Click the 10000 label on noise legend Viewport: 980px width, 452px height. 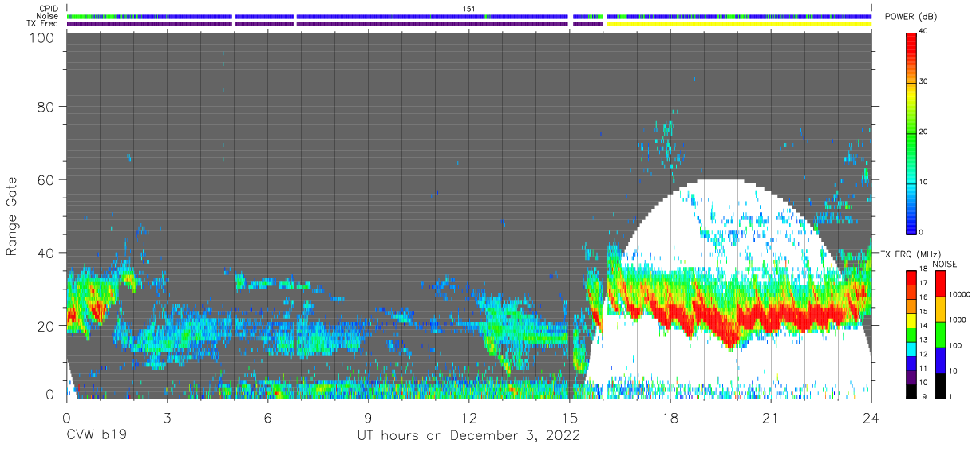click(962, 295)
